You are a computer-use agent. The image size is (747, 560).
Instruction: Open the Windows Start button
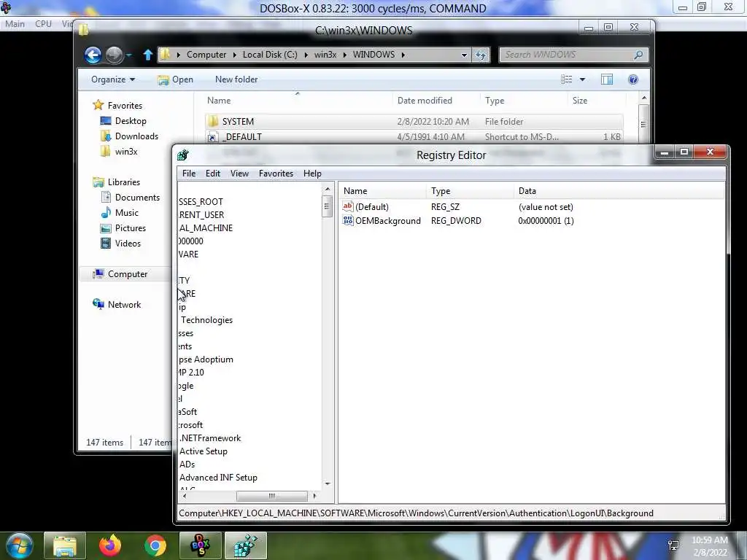[19, 545]
